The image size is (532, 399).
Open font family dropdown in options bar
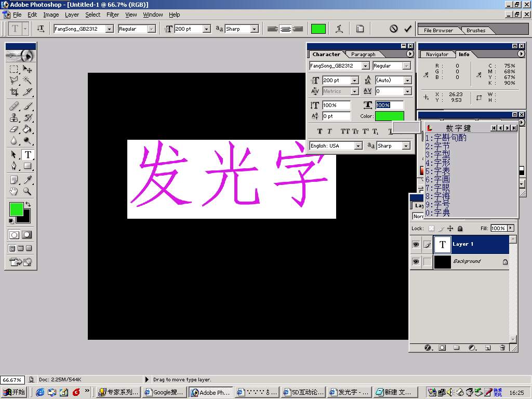pyautogui.click(x=109, y=29)
